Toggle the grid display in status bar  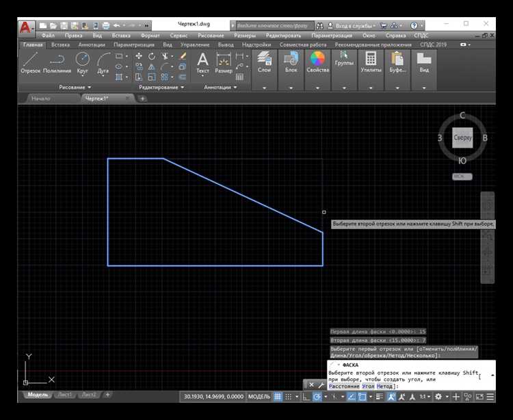tap(278, 397)
